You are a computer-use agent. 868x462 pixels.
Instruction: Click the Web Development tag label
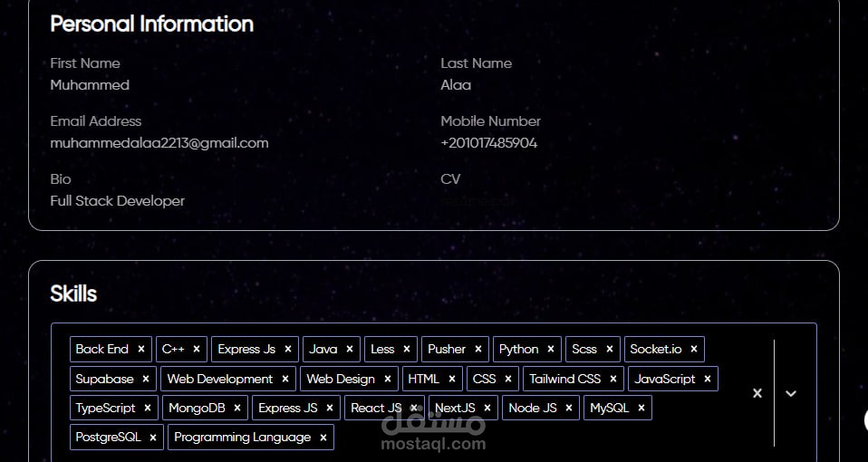coord(220,379)
